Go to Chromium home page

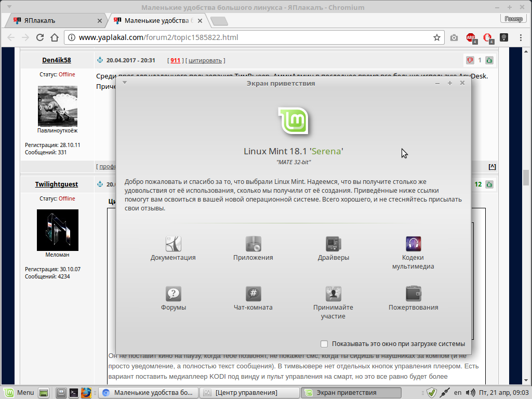coord(55,37)
